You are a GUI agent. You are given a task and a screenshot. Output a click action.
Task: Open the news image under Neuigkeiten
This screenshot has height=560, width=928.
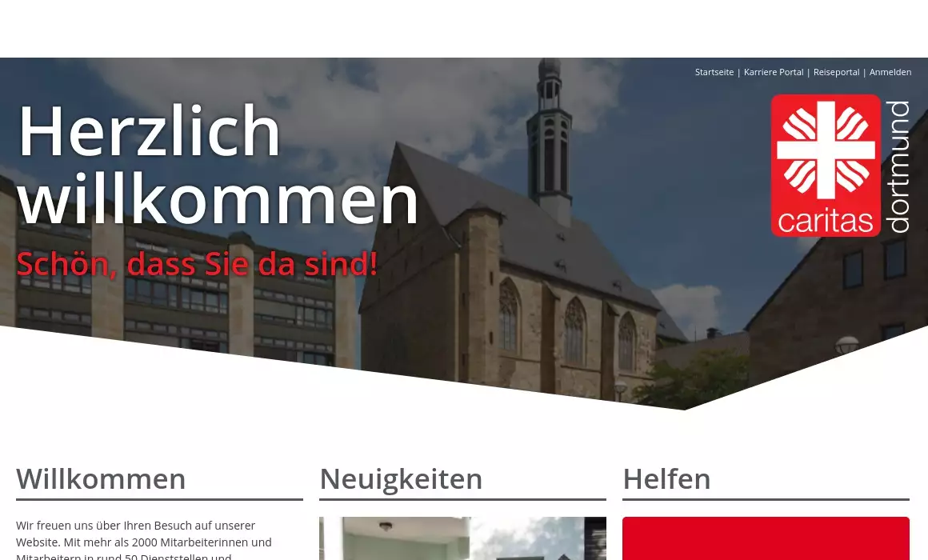(x=462, y=538)
